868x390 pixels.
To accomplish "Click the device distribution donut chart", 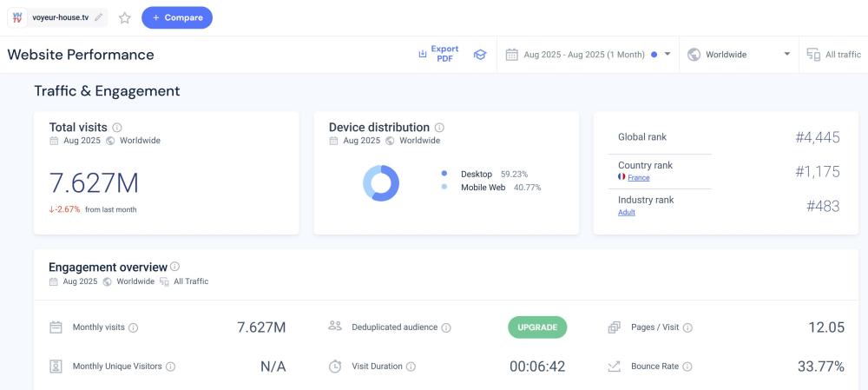I will click(x=380, y=183).
